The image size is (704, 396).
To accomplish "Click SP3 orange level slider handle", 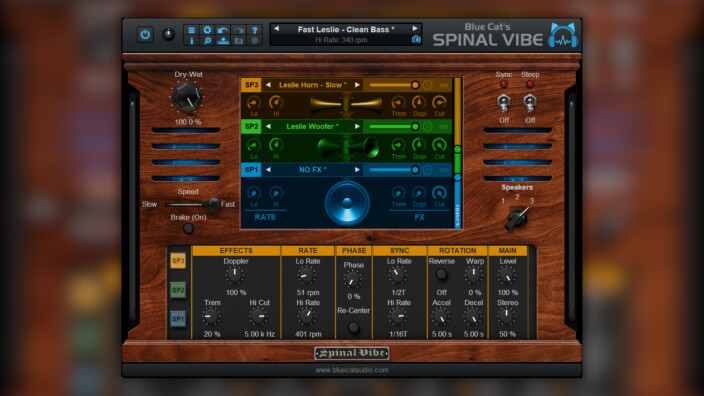I will [415, 85].
